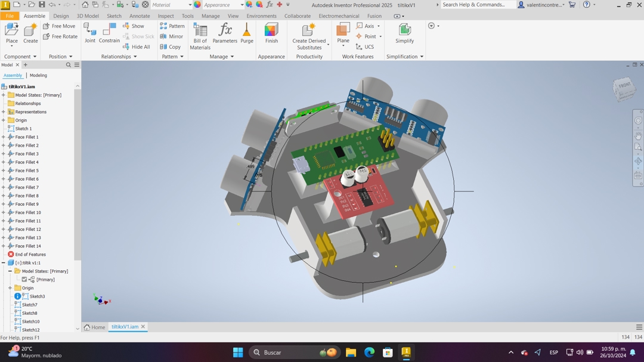
Task: Click the Plane work feature tool
Action: (x=343, y=33)
